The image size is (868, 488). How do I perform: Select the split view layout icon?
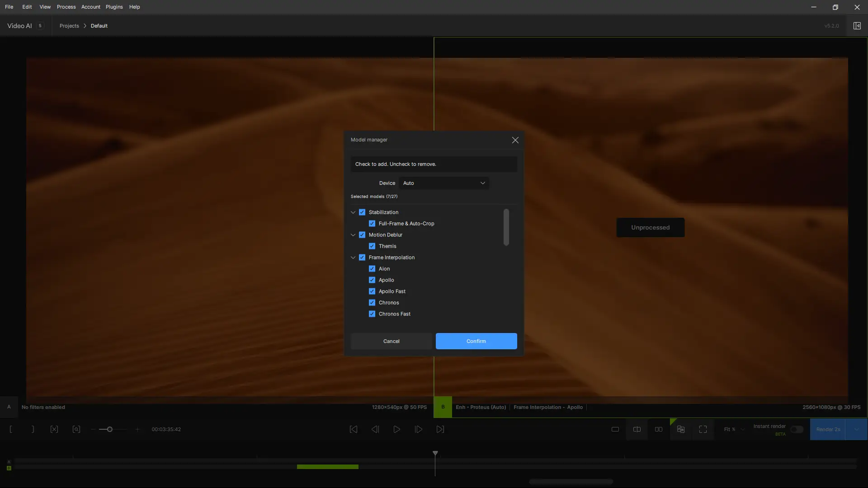click(x=637, y=429)
